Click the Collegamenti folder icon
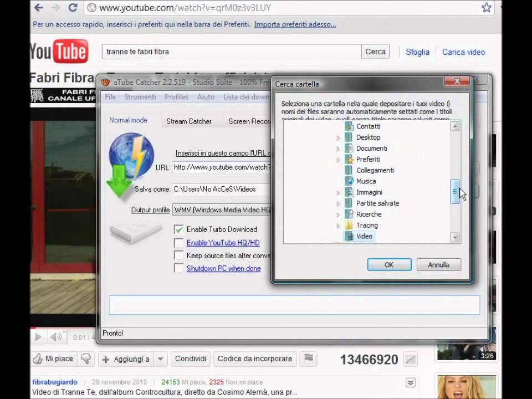Screen dimensions: 532x399 click(x=349, y=170)
